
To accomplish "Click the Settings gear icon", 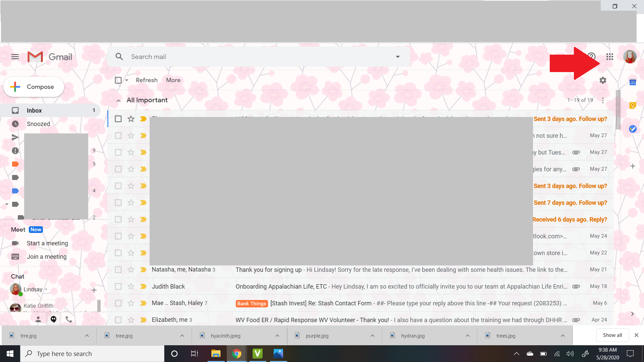I will coord(602,80).
